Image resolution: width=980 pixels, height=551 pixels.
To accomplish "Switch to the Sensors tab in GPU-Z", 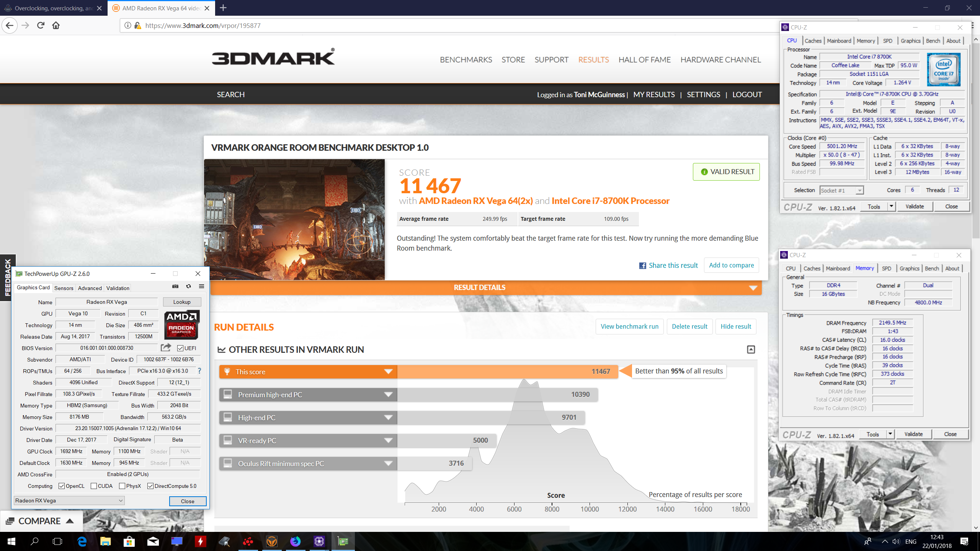I will [x=64, y=288].
